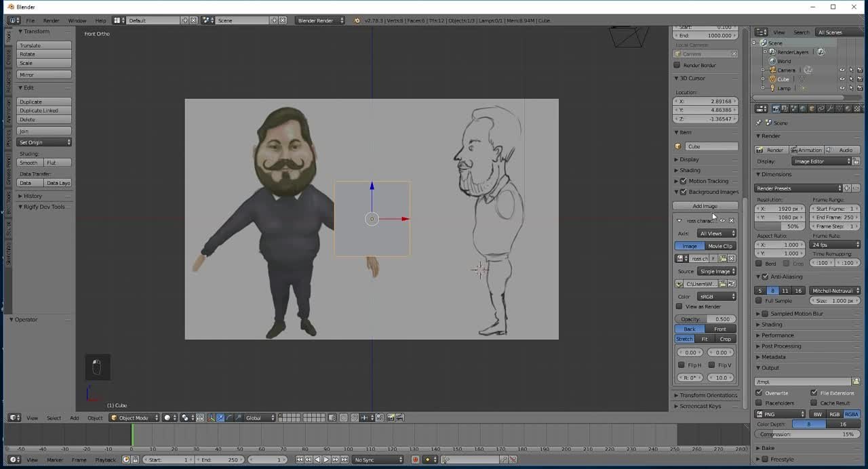Select the Object constraints wrench icon

831,108
